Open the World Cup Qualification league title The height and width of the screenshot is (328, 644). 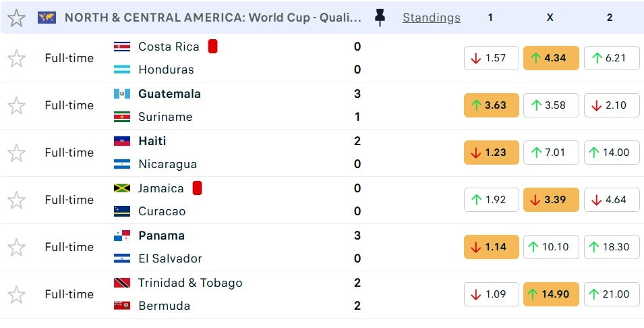click(x=212, y=18)
